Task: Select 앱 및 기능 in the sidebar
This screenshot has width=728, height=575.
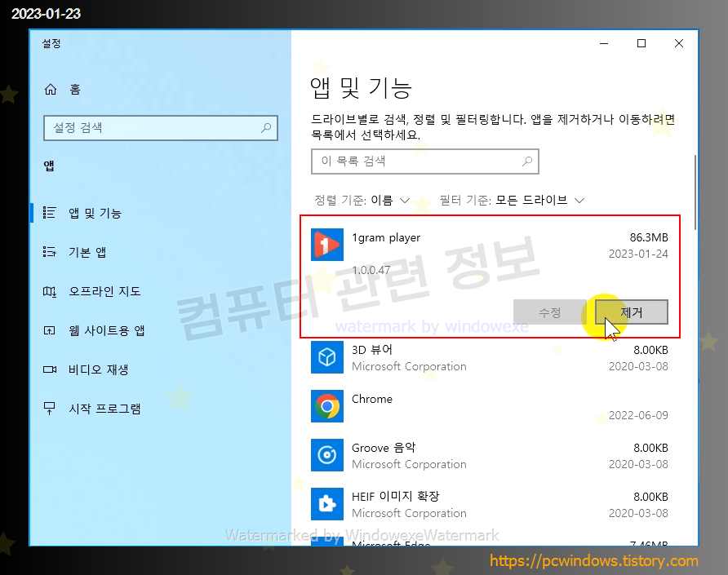Action: 160,213
